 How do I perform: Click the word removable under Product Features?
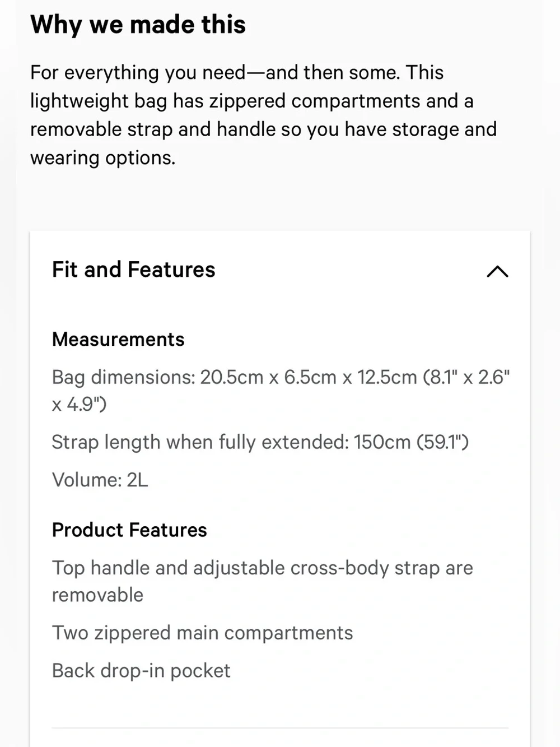tap(98, 595)
